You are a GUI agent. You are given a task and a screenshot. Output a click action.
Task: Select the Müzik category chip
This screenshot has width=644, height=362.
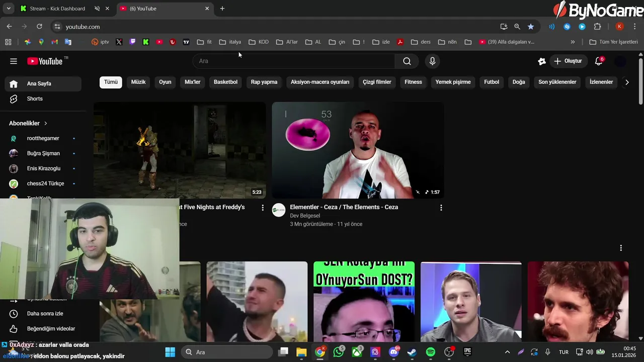coord(138,82)
